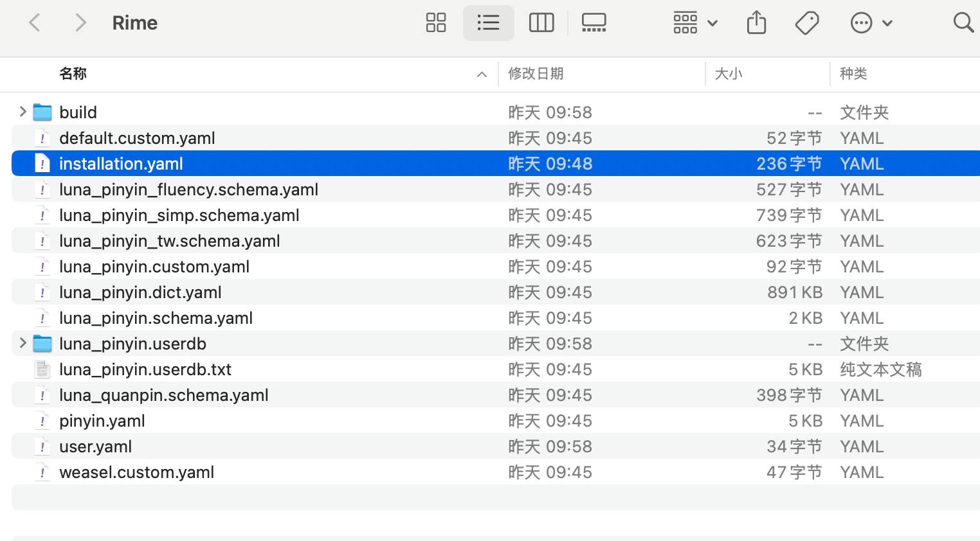The height and width of the screenshot is (541, 980).
Task: Click the 昨天 09:48 modified date
Action: click(x=550, y=164)
